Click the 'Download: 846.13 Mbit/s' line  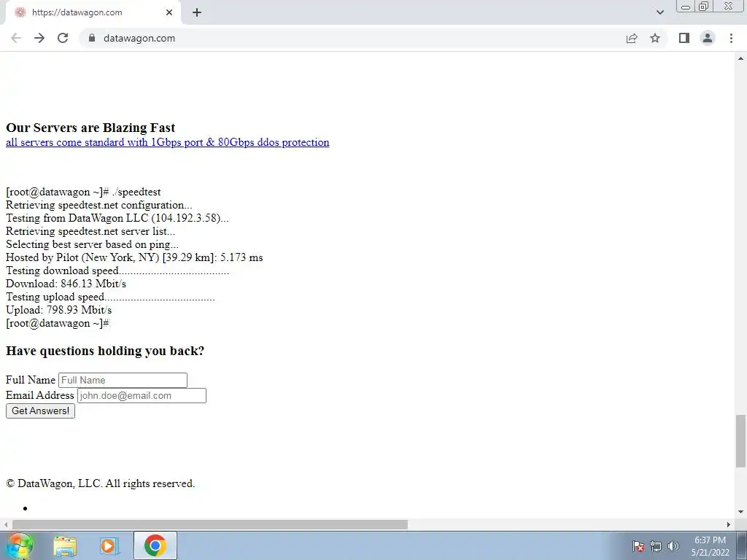click(66, 284)
